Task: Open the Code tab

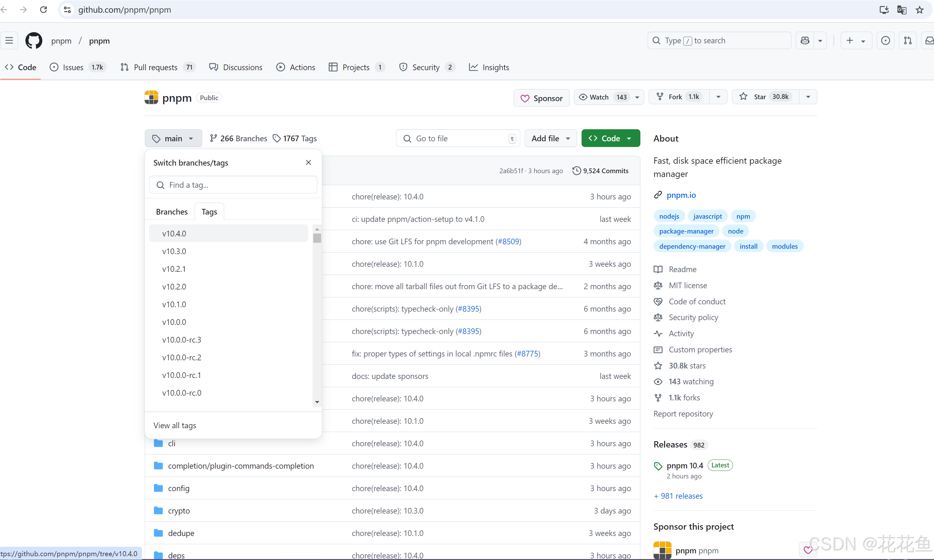Action: pyautogui.click(x=21, y=67)
